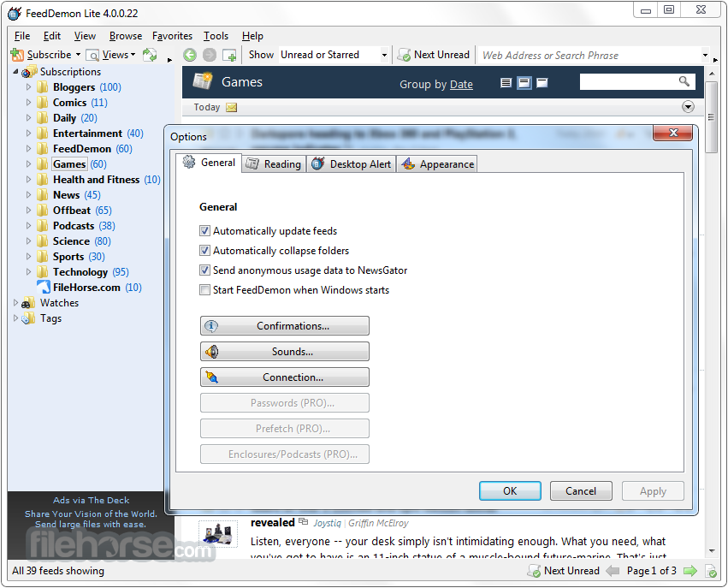Click the Tags folder icon
Image resolution: width=728 pixels, height=588 pixels.
[x=28, y=318]
